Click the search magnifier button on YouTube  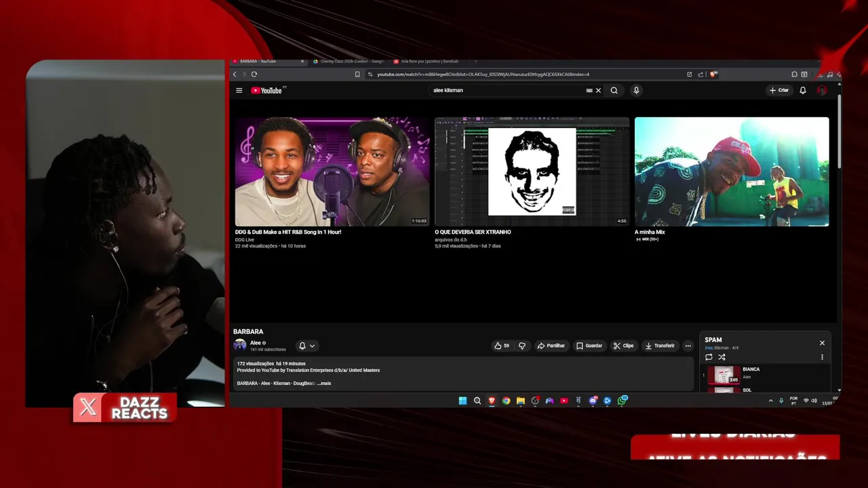click(614, 90)
